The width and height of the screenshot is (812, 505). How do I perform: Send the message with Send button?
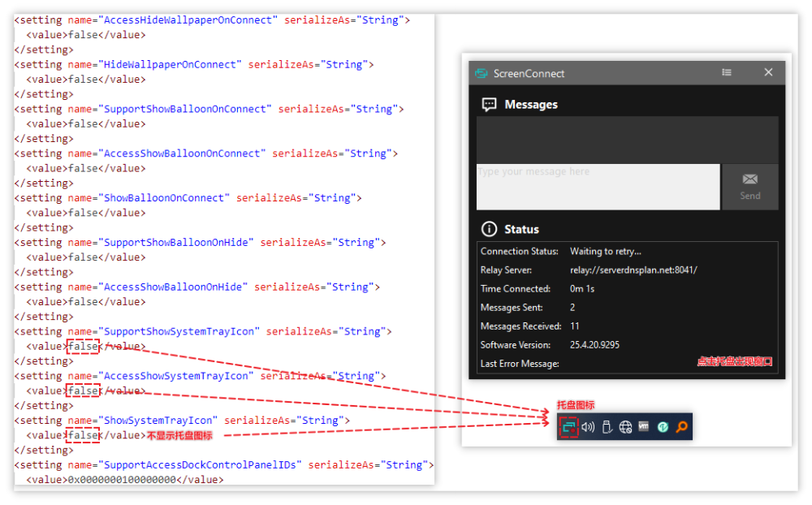coord(749,187)
